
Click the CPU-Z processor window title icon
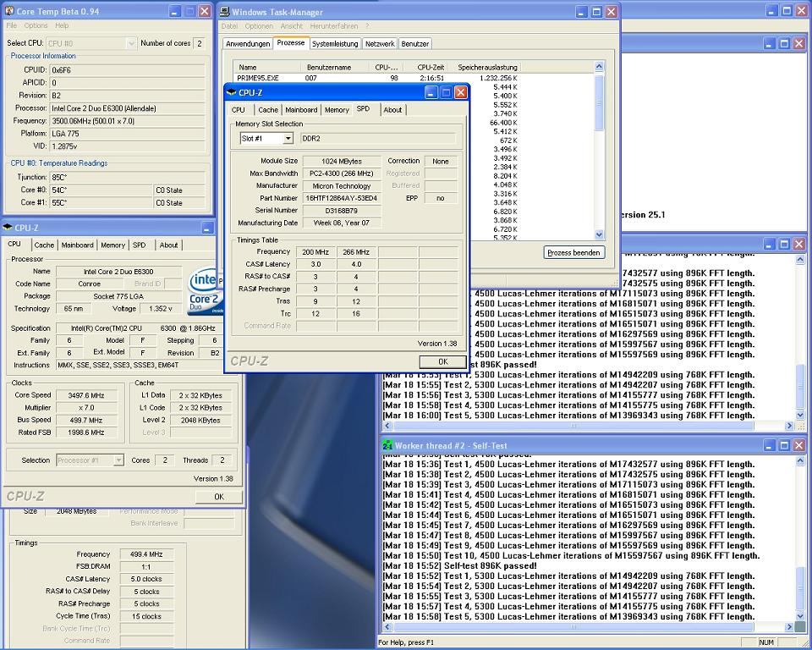pos(8,227)
